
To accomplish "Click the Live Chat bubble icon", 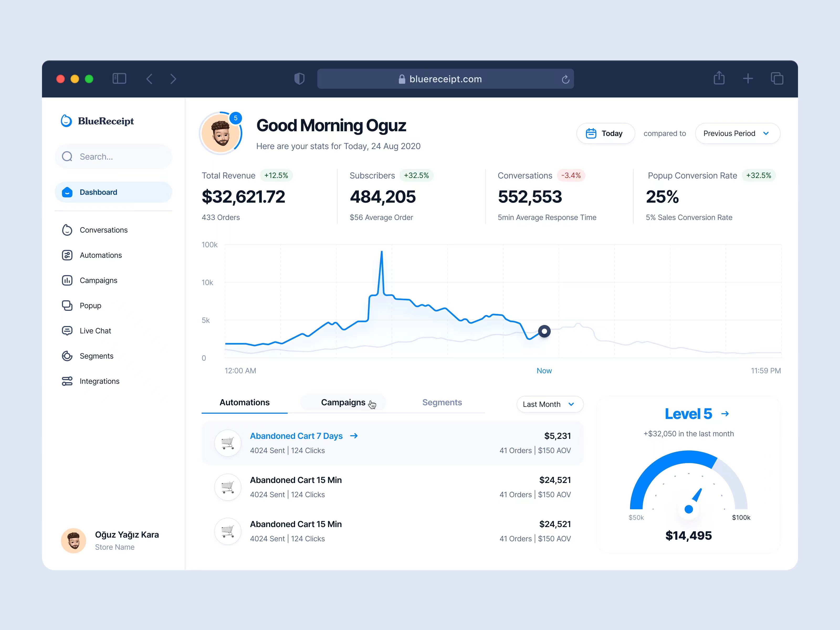I will click(x=67, y=331).
